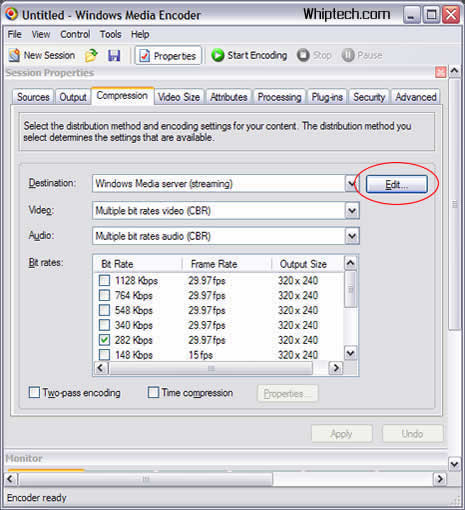
Task: Click the Edit button next to Destination
Action: point(397,184)
